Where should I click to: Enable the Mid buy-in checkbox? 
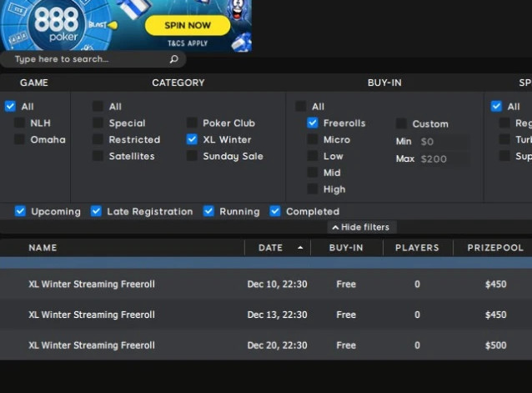click(x=312, y=173)
